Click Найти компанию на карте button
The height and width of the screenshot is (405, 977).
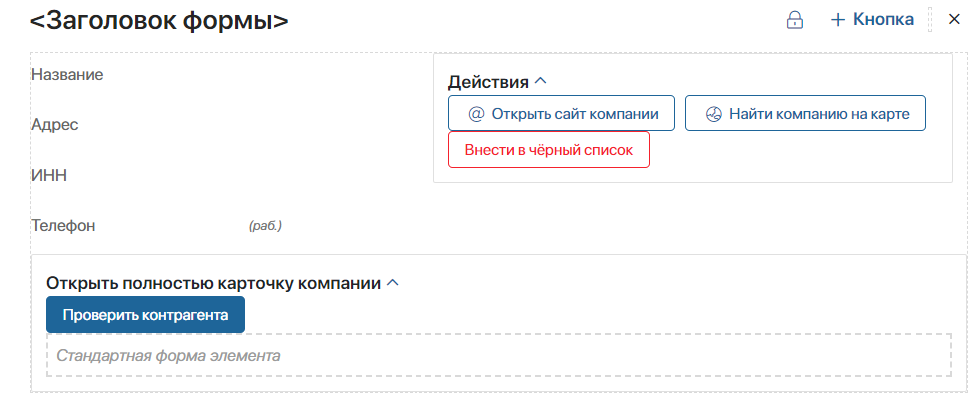(806, 113)
